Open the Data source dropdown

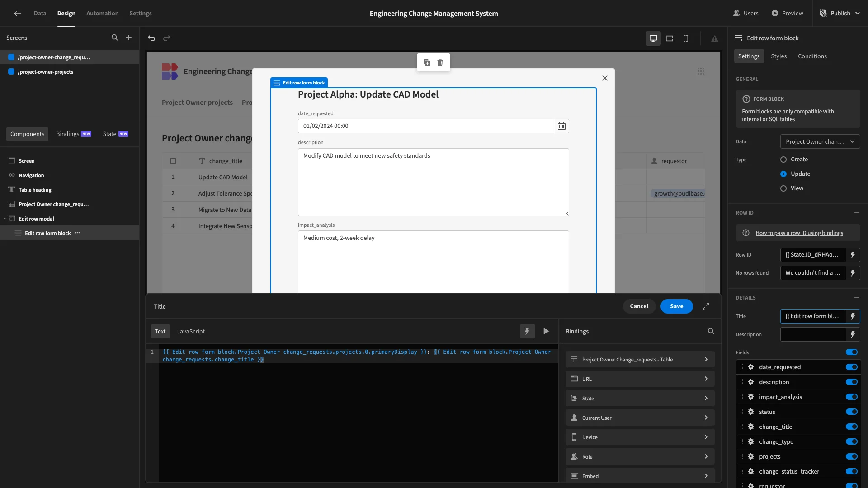[820, 141]
